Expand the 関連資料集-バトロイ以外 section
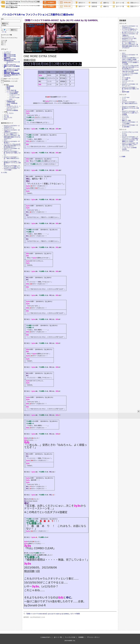 click(2, 82)
